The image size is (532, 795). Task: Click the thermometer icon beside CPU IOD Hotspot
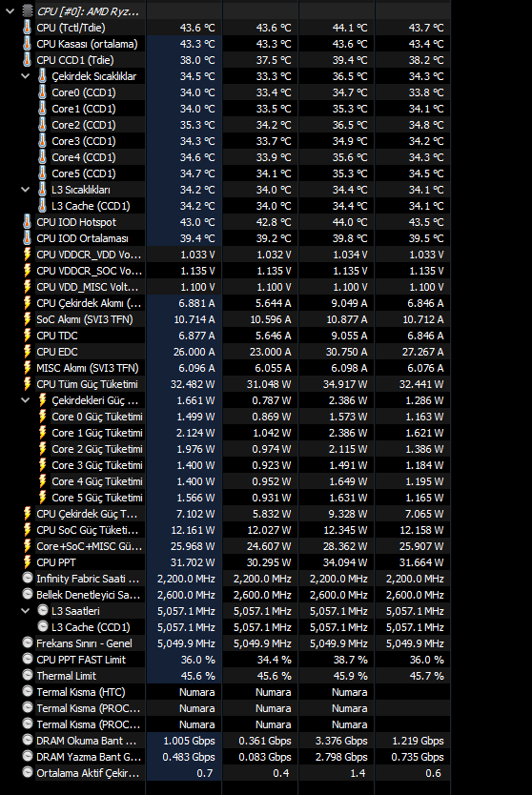pos(27,222)
